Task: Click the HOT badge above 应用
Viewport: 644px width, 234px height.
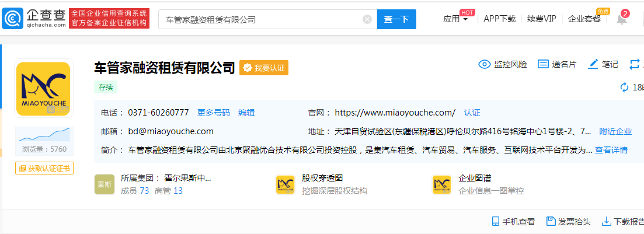Action: 468,12
